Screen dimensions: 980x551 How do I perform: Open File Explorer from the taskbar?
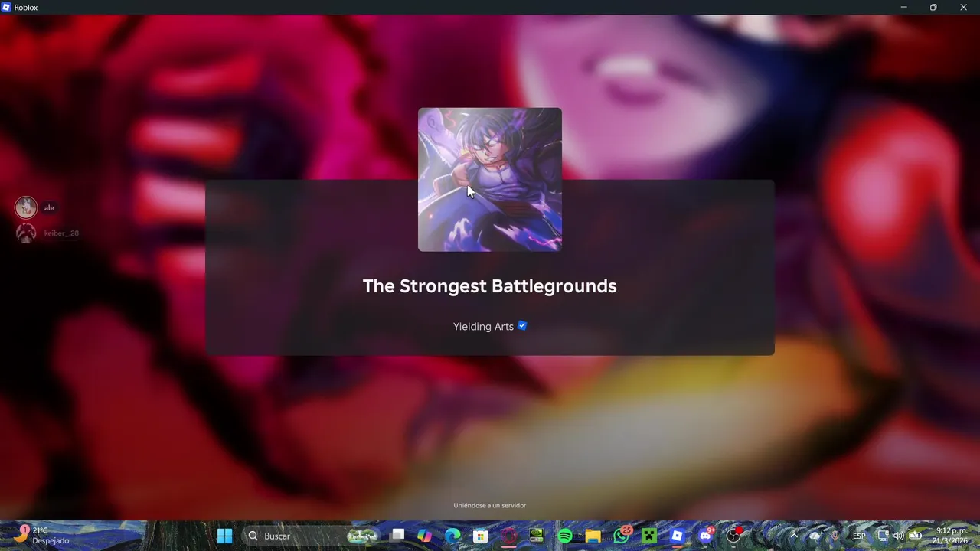[x=593, y=536]
